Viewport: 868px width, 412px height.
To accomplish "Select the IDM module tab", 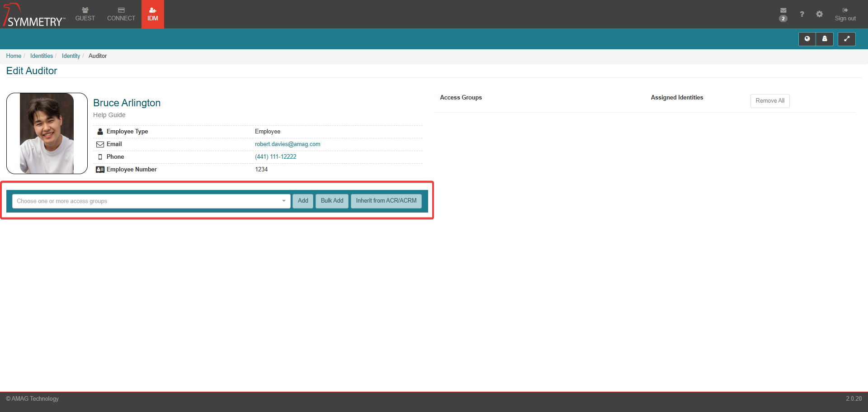I will [153, 14].
